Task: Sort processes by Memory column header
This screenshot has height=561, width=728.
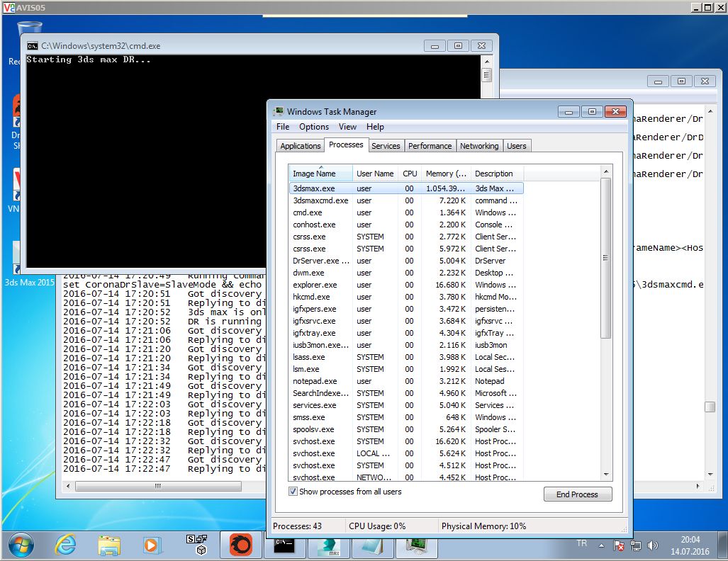Action: point(446,174)
